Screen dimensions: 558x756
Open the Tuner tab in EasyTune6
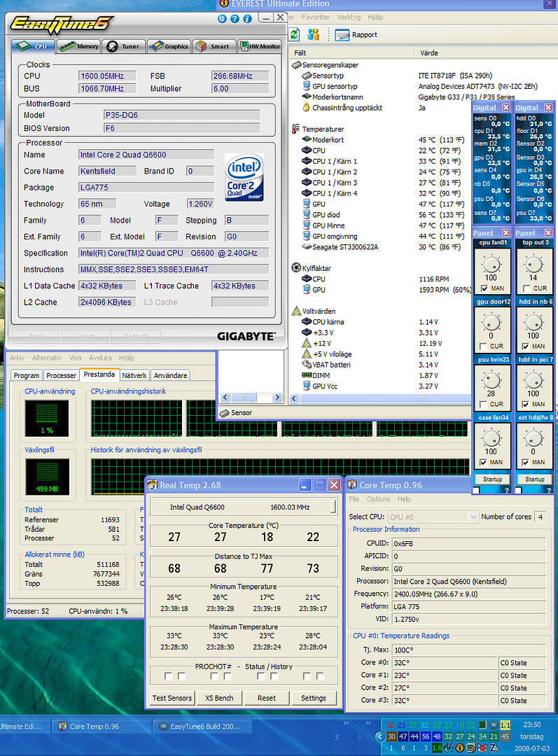click(123, 46)
